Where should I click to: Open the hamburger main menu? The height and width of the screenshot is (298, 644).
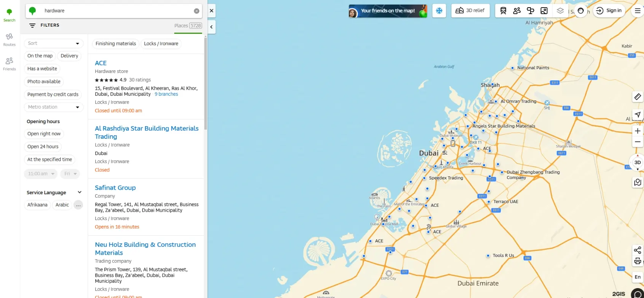click(637, 11)
